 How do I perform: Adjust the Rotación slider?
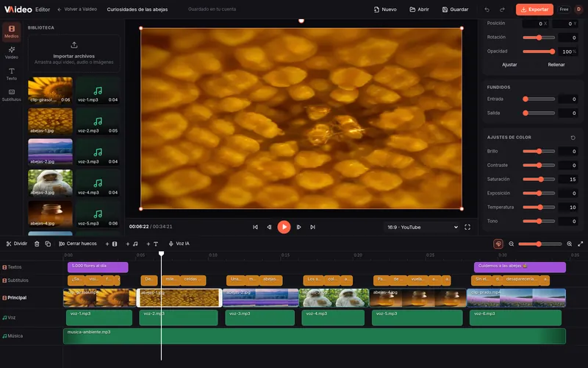coord(539,38)
